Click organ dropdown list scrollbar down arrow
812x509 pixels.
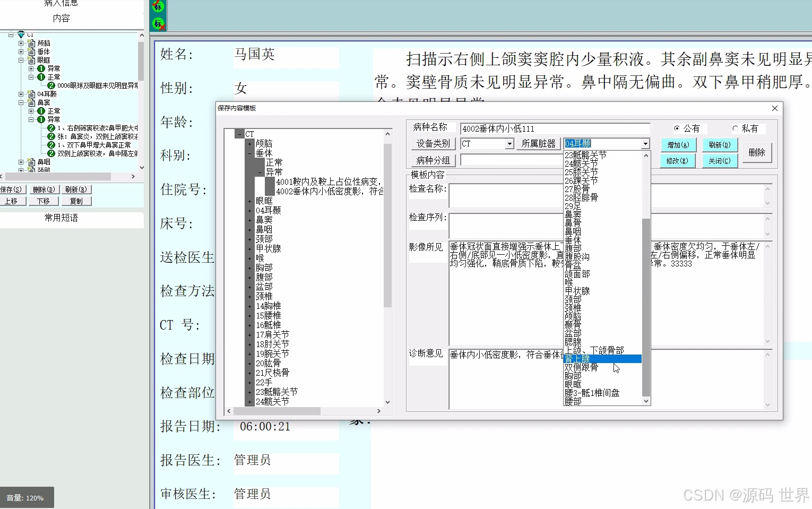point(646,401)
